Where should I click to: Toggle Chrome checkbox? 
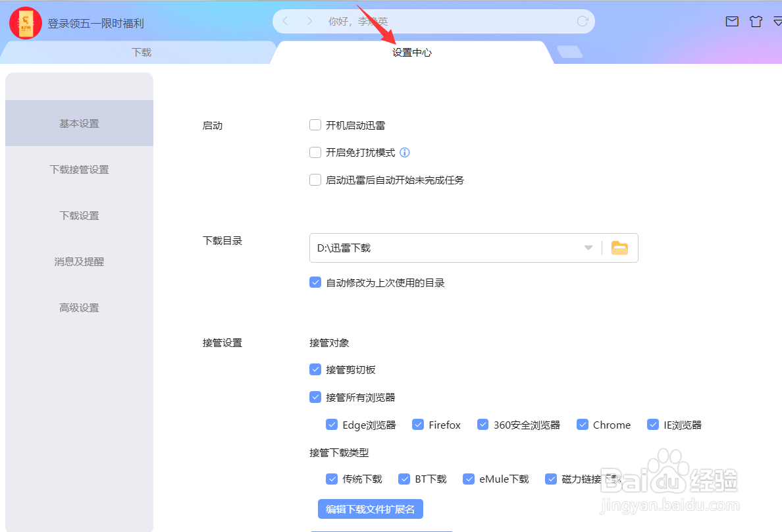(583, 425)
